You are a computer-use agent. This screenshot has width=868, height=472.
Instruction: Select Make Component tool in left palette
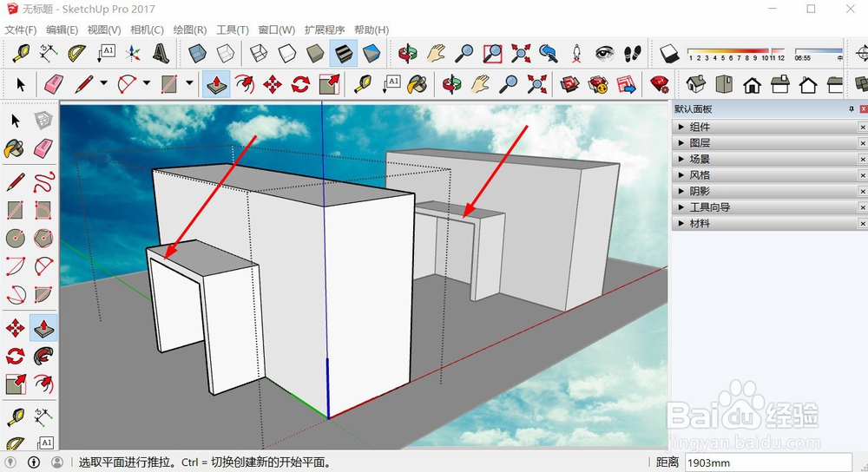[43, 120]
